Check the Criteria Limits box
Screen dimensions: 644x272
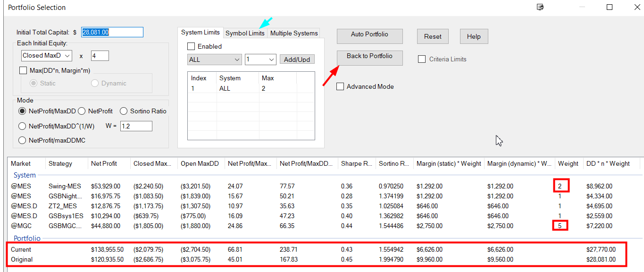(422, 59)
